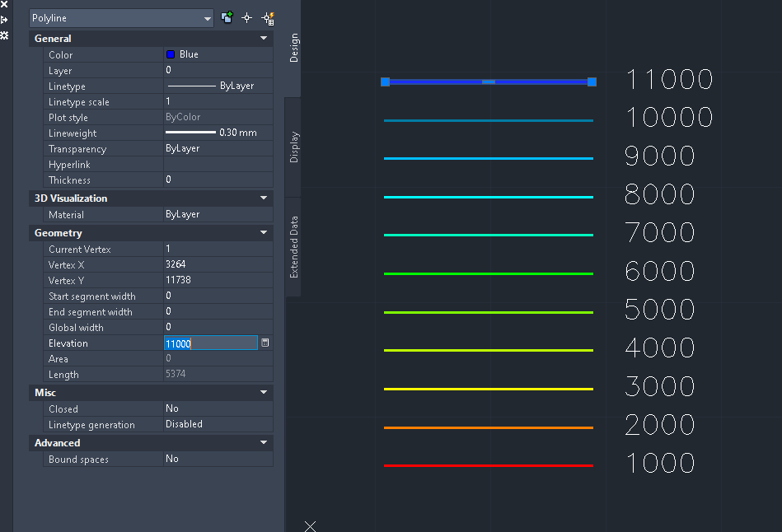Image resolution: width=782 pixels, height=532 pixels.
Task: Close the Properties palette
Action: coord(4,5)
